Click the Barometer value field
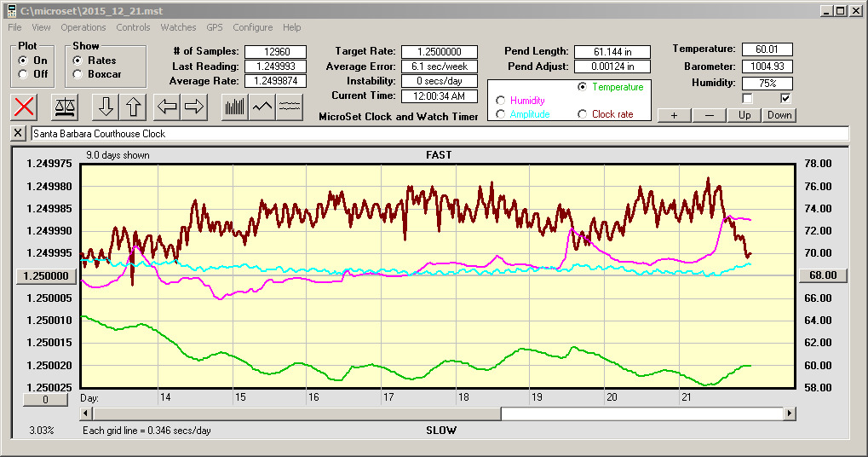This screenshot has width=868, height=457. (x=767, y=67)
